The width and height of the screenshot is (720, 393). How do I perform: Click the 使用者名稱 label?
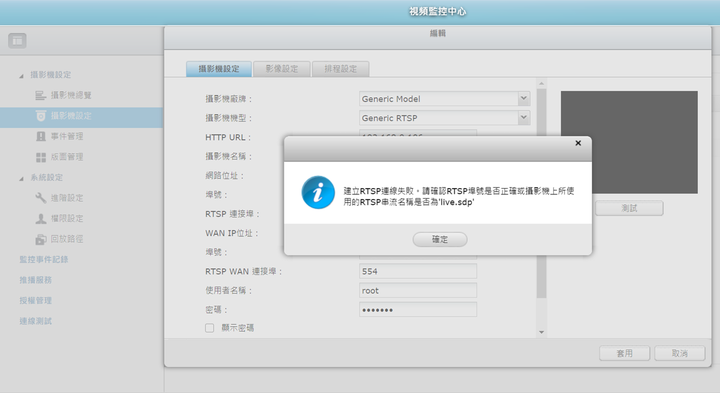point(228,291)
